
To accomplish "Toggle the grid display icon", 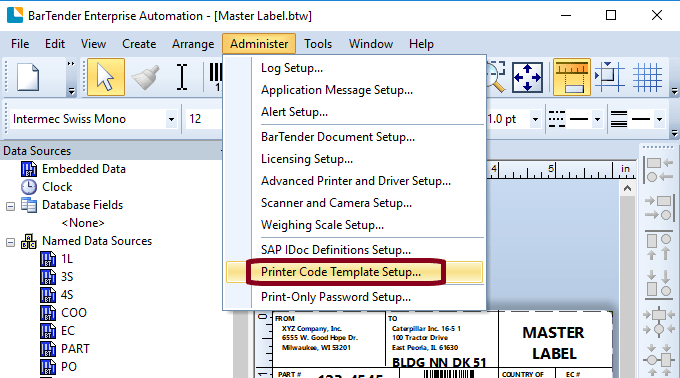I will pos(647,77).
